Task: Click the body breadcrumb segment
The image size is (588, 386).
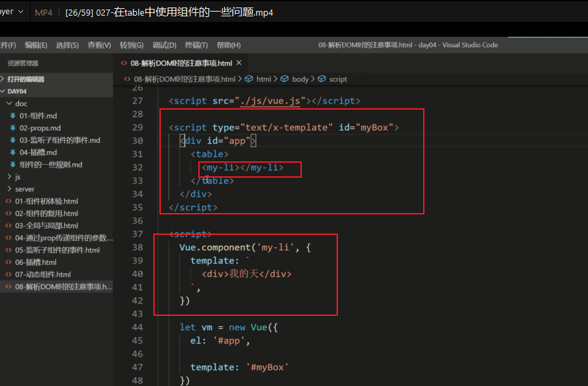Action: tap(300, 79)
